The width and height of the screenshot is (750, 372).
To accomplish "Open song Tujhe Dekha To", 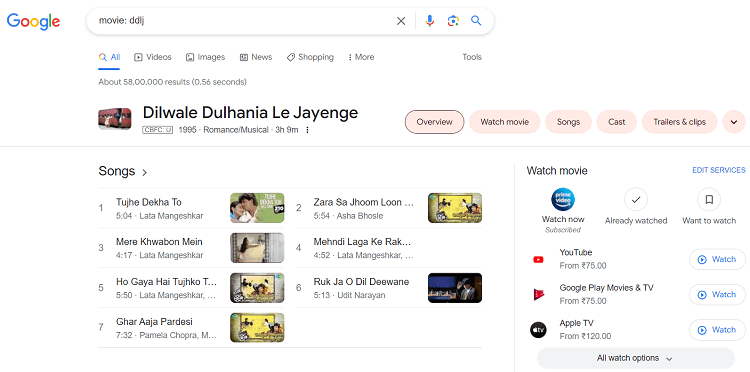I will [149, 202].
